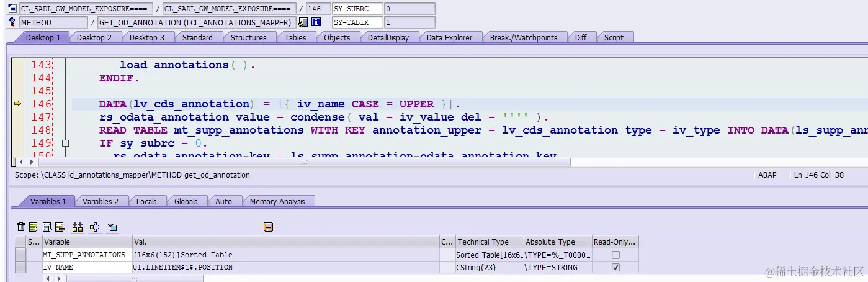Screen dimensions: 868x282
Task: Toggle Read-Only checkbox for MT_SUPP_ANNOTATIONS
Action: click(x=615, y=255)
